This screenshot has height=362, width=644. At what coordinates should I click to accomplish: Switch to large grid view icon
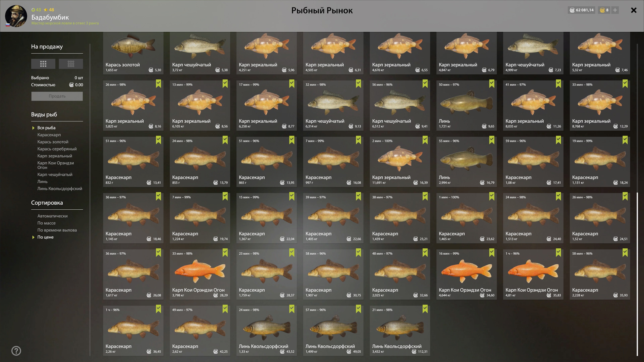(x=43, y=64)
